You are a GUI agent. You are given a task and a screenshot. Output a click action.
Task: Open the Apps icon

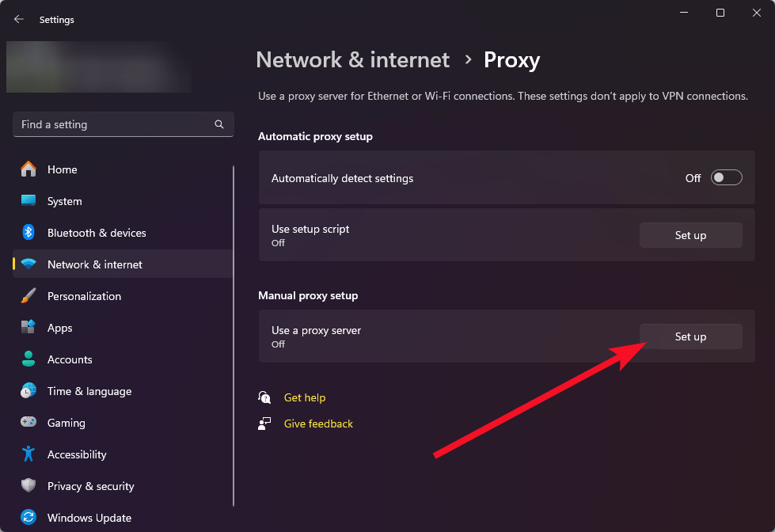(x=28, y=328)
